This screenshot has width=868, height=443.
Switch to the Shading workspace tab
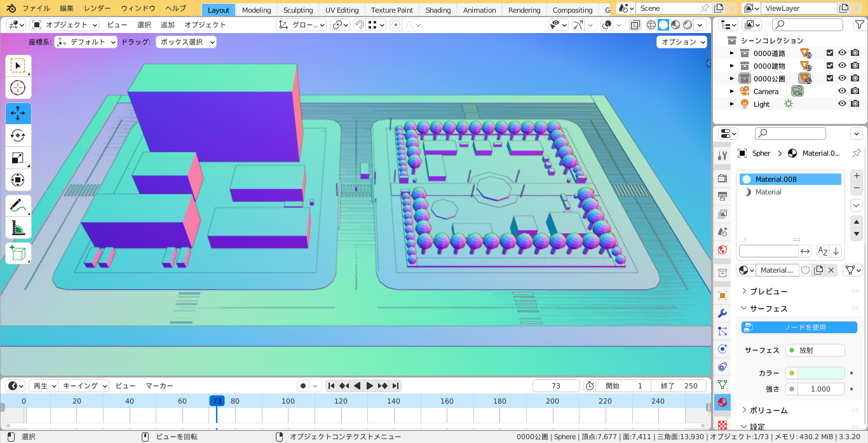click(438, 10)
